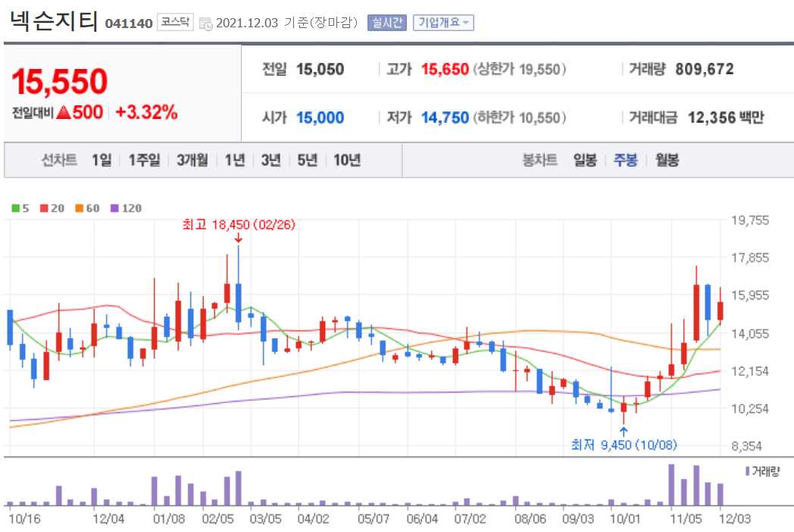This screenshot has height=532, width=794.
Task: Select the 3개월 line chart tab
Action: point(192,160)
